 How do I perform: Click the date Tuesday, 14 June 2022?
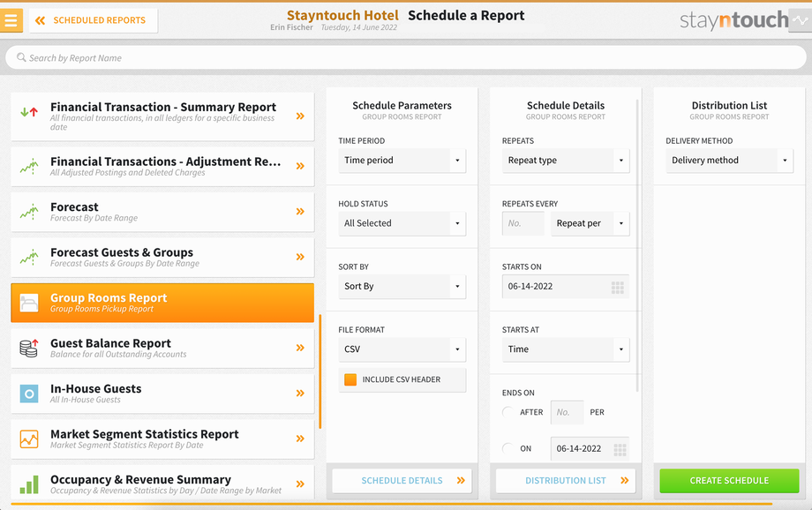coord(359,27)
